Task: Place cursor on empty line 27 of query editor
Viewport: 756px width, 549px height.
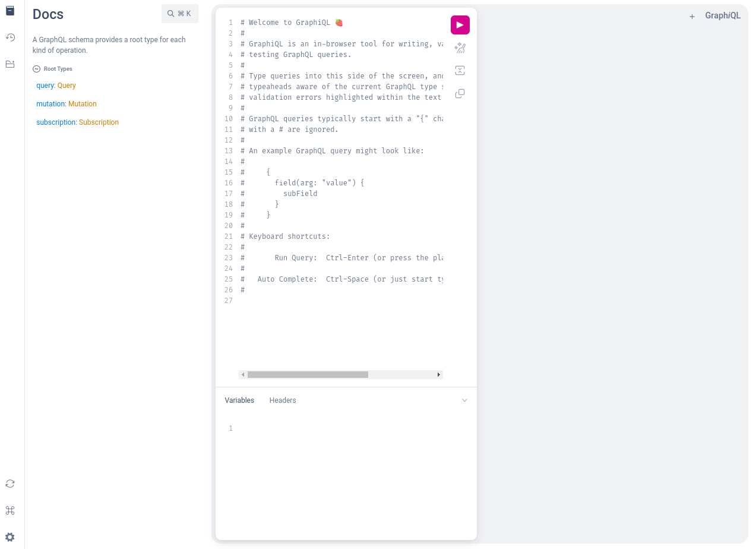Action: [x=341, y=301]
